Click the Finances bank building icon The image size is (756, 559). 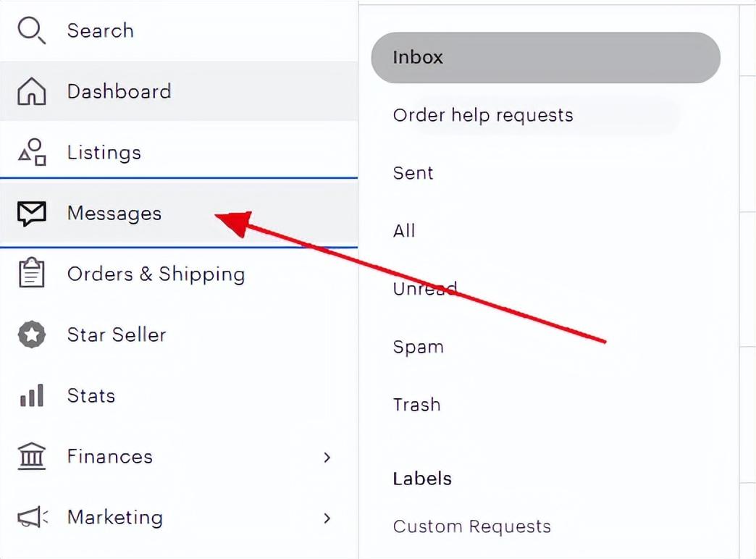[31, 456]
